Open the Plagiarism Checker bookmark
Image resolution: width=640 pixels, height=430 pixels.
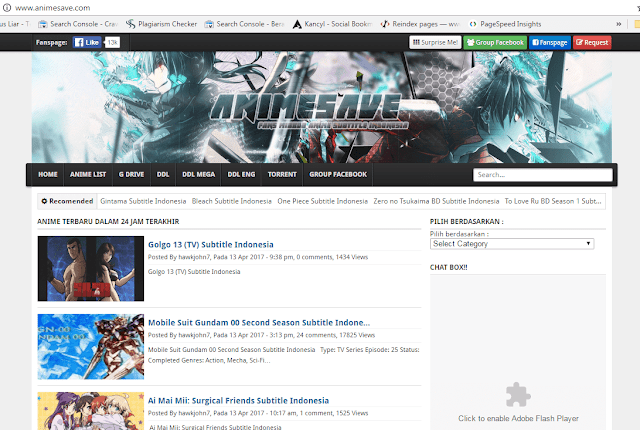pyautogui.click(x=161, y=24)
